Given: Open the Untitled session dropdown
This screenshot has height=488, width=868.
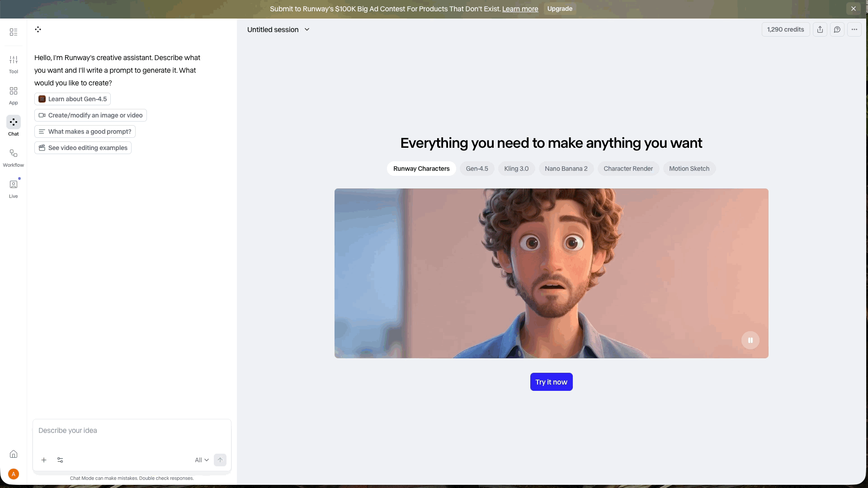Looking at the screenshot, I should [x=278, y=29].
